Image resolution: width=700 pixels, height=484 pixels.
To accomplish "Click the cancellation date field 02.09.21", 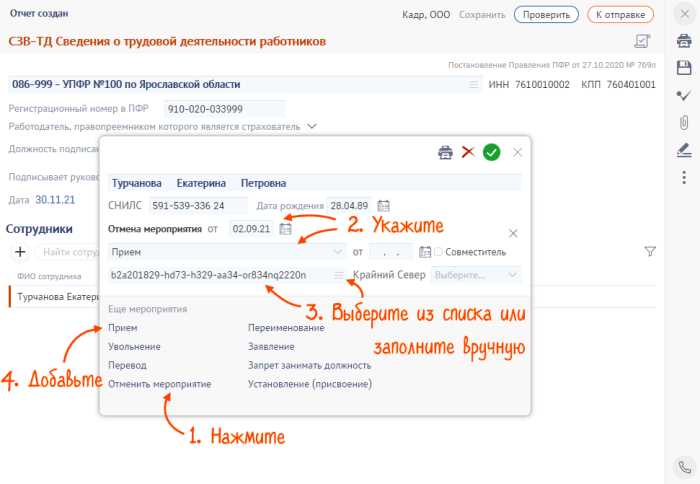I will tap(251, 229).
